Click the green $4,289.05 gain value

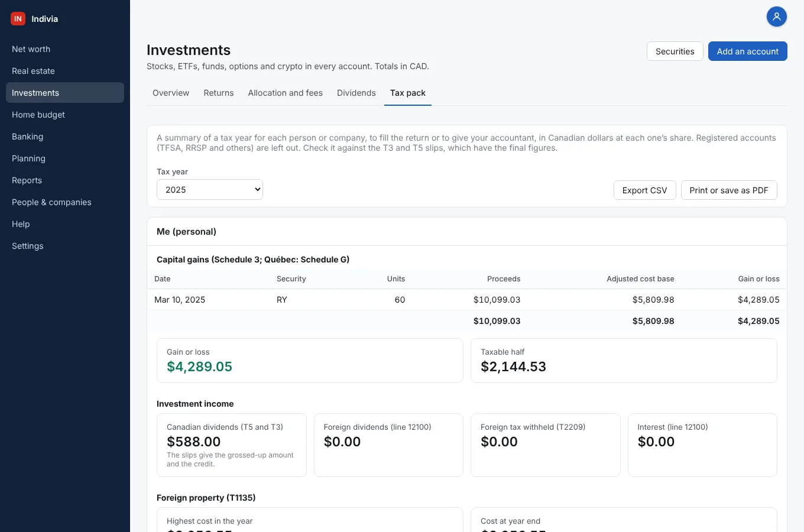(200, 366)
